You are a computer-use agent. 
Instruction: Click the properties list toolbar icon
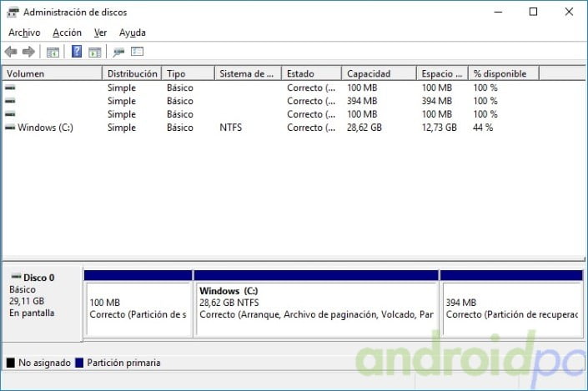(x=138, y=52)
